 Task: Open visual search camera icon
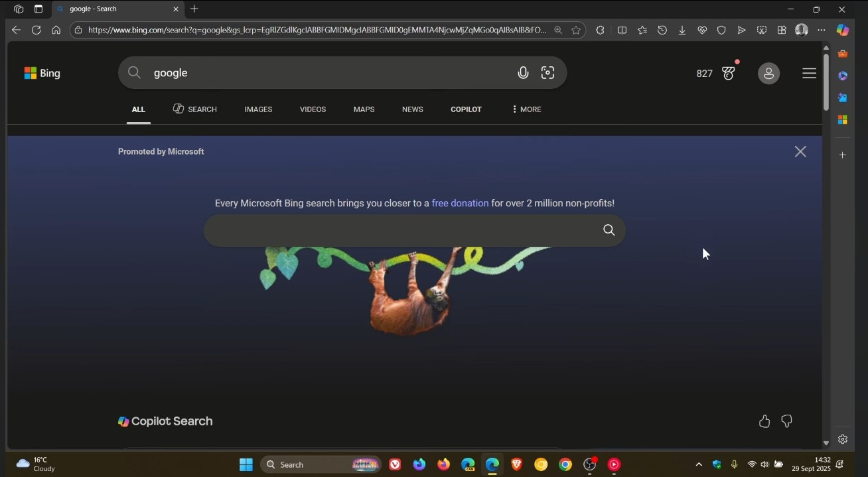point(547,73)
